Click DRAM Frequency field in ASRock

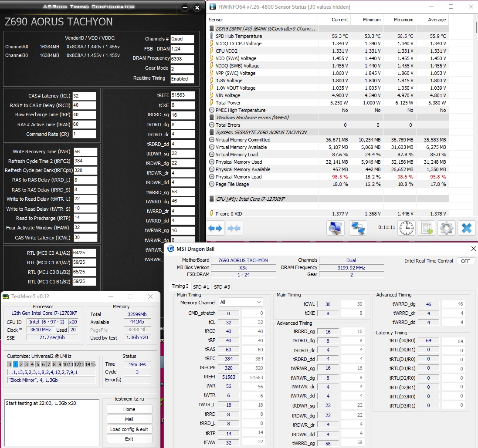pos(182,59)
